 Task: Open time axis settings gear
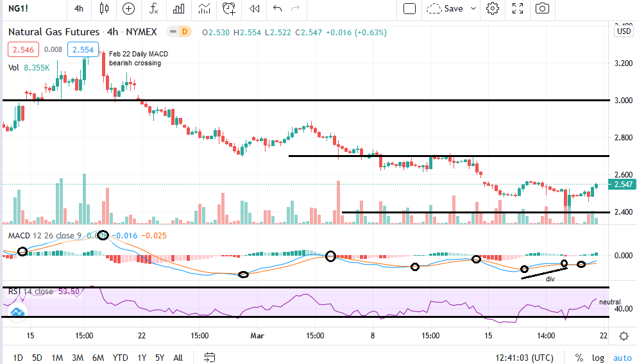pos(624,336)
